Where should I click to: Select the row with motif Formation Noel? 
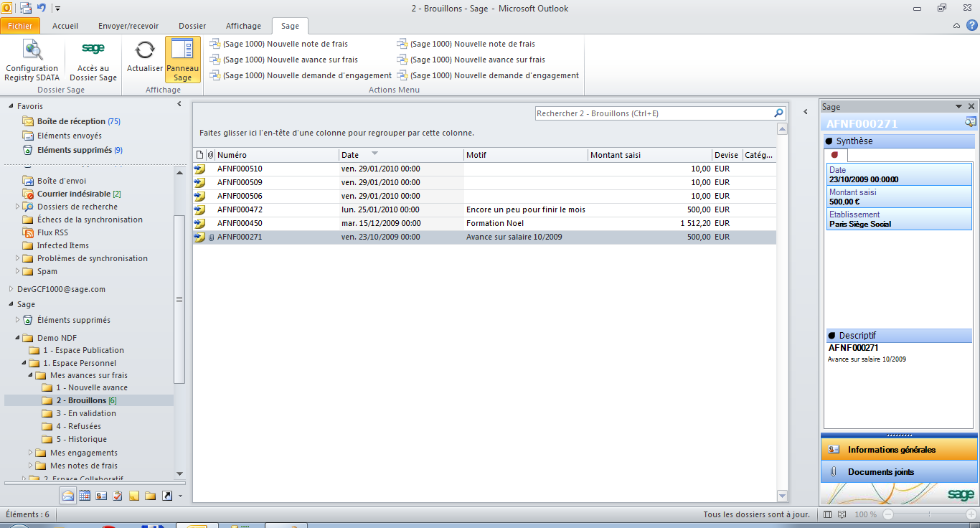pos(484,223)
